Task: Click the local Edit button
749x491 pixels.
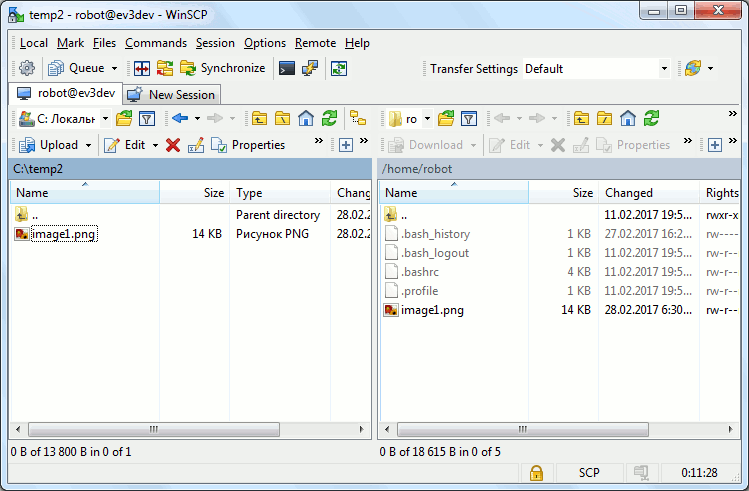Action: (124, 145)
